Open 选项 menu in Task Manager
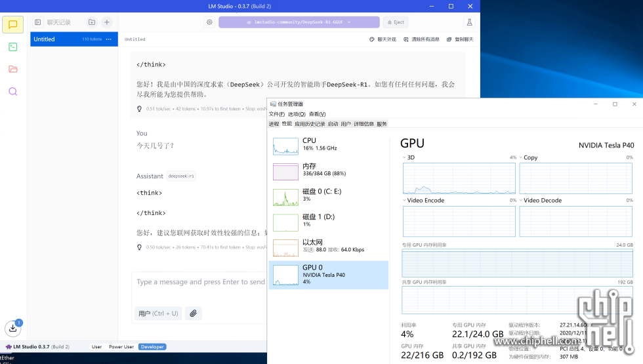Image resolution: width=643 pixels, height=364 pixels. coord(297,114)
